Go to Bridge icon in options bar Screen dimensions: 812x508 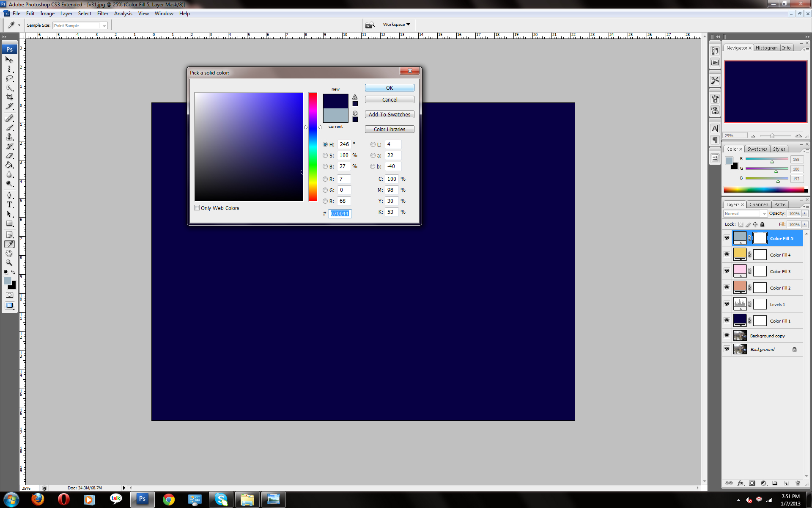pos(370,25)
